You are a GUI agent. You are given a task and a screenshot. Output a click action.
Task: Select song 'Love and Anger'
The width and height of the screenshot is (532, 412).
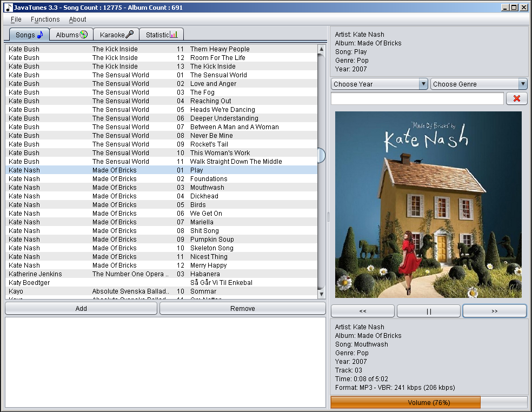(162, 83)
